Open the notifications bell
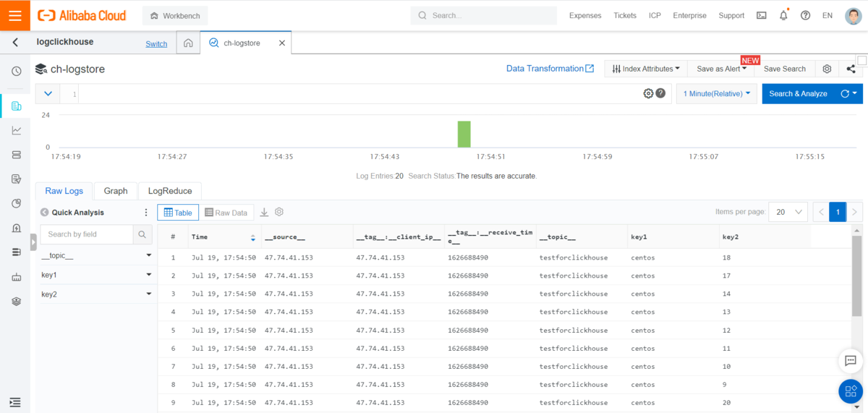This screenshot has width=868, height=413. pos(783,15)
